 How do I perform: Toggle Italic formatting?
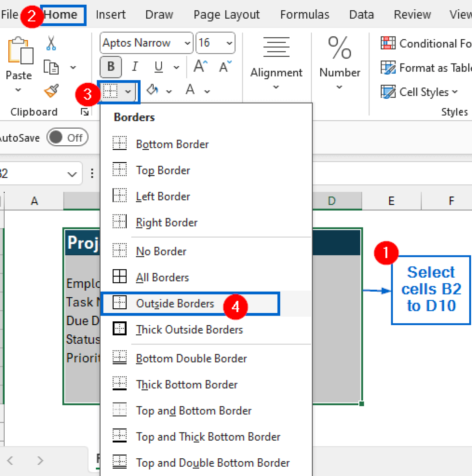click(134, 67)
